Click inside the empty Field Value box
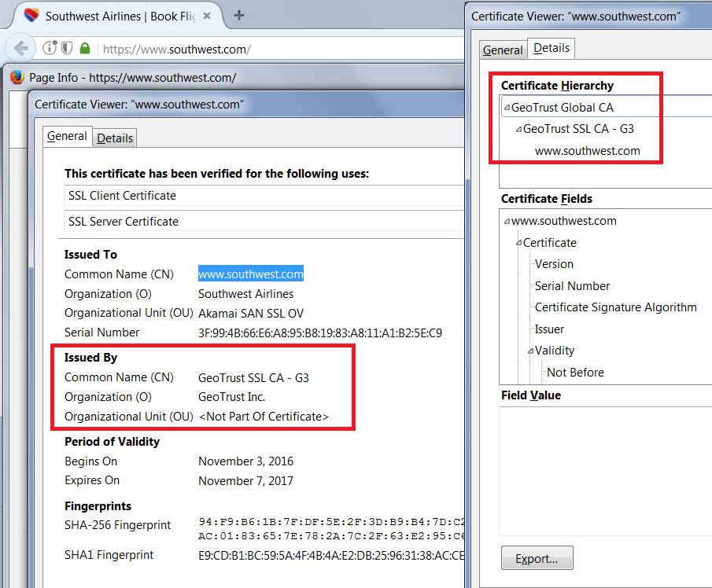712x588 pixels. (605, 471)
